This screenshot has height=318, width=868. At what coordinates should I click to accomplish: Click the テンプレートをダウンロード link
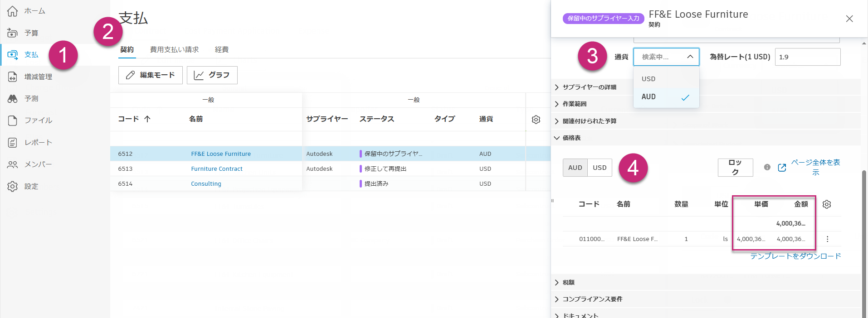point(795,256)
